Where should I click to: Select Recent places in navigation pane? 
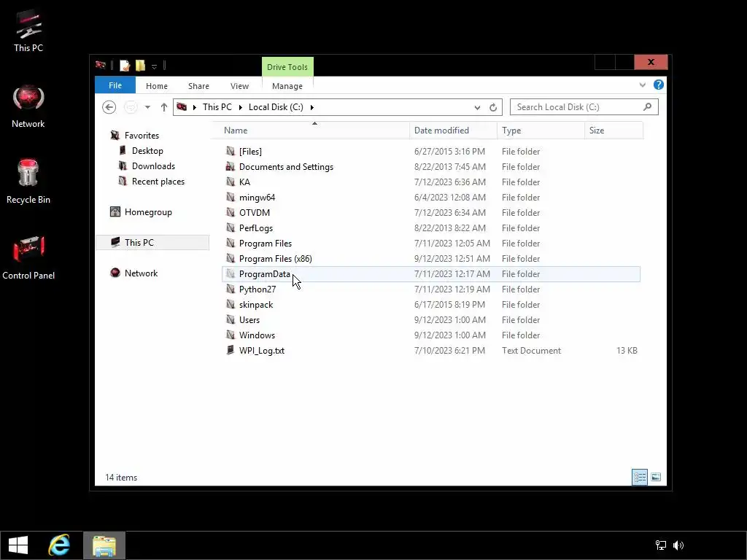pos(158,181)
